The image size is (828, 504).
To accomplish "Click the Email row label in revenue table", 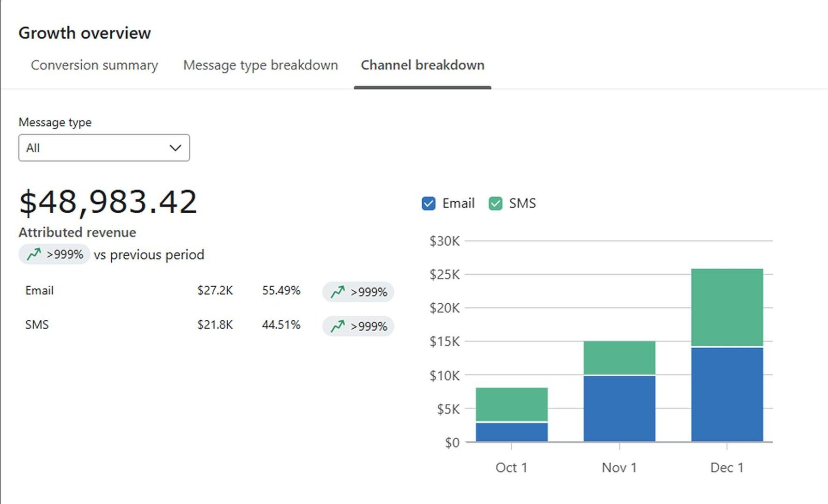I will click(39, 290).
